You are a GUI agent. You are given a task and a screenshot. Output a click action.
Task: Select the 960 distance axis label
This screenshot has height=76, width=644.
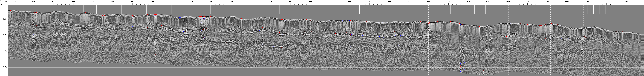(409, 2)
